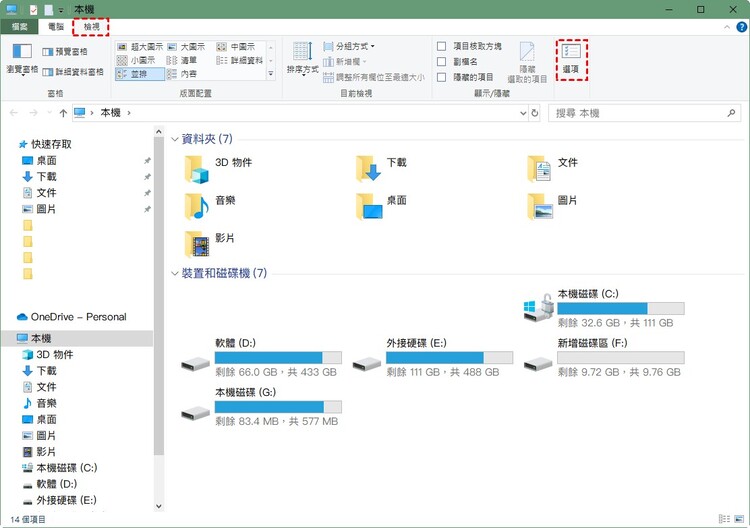
Task: Select 並排 tiles layout option
Action: coord(140,74)
